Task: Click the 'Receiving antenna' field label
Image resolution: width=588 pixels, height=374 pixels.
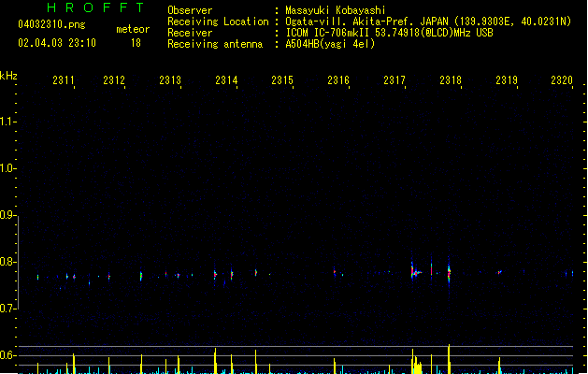Action: click(x=215, y=44)
